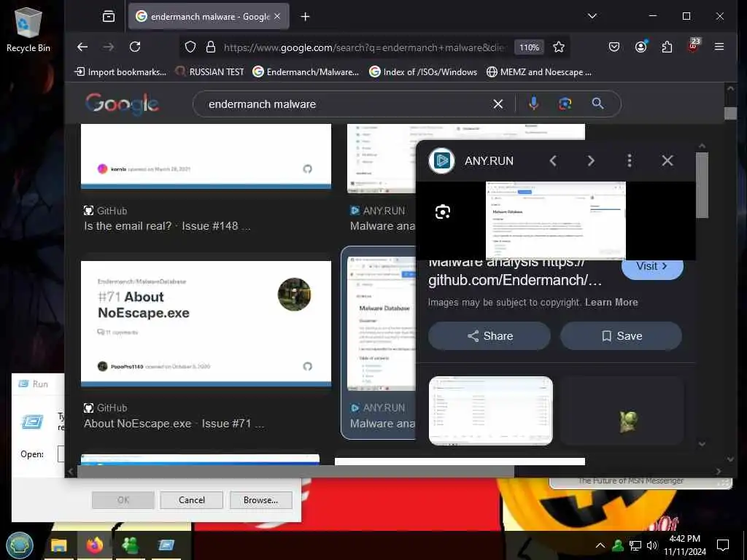Search inside image with Lens icon

pos(443,212)
